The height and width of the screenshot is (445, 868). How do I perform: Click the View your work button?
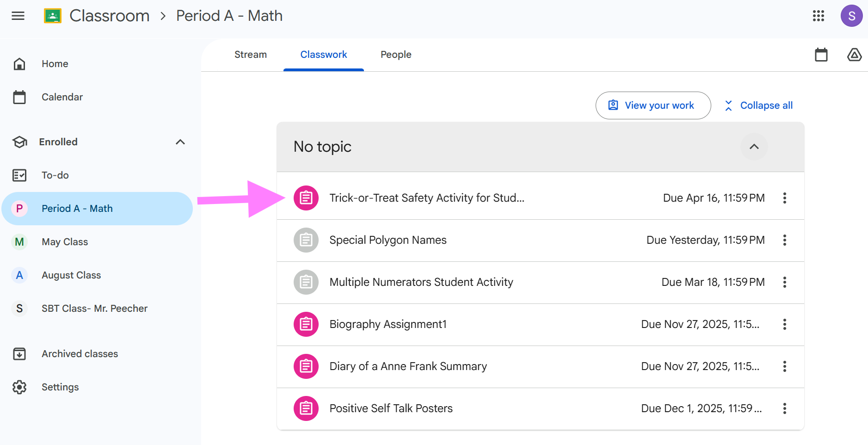[x=653, y=105]
